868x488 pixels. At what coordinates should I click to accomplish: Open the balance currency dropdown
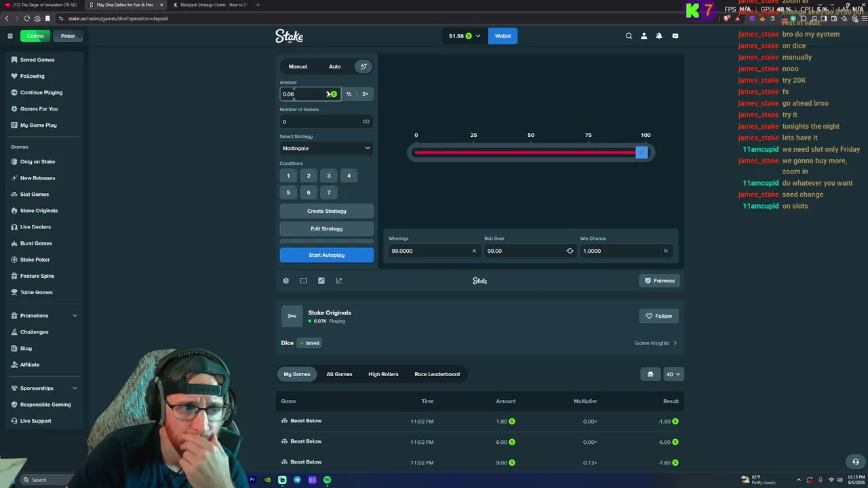coord(465,36)
